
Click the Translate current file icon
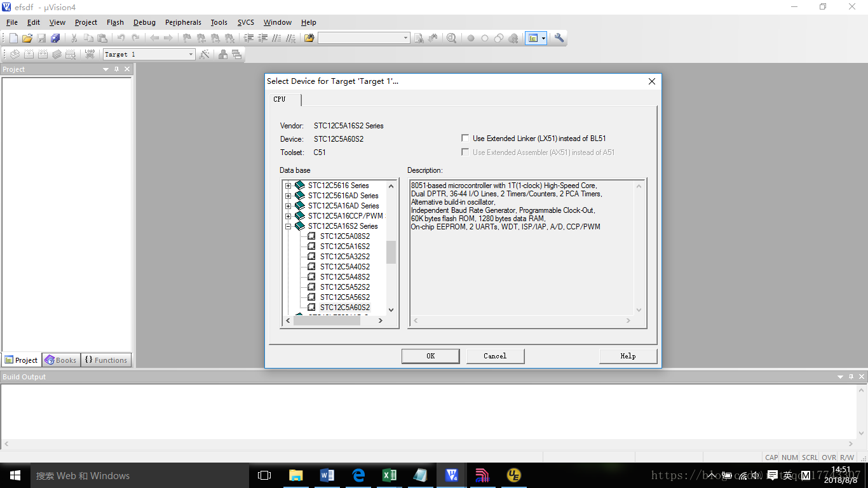point(15,55)
